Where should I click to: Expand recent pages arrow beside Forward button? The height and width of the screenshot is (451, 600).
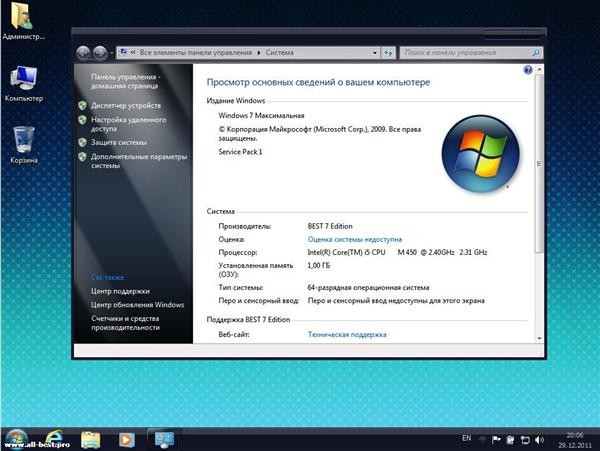[x=112, y=53]
